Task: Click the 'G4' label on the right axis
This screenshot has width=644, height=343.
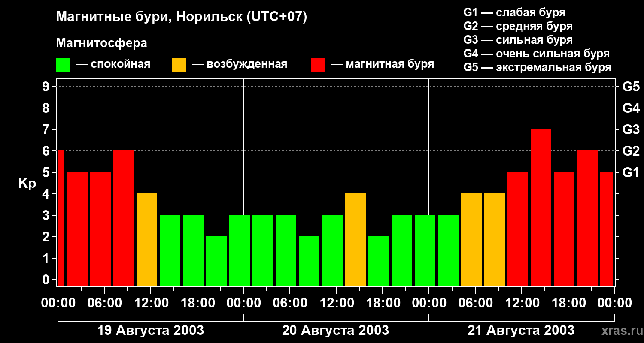Action: click(631, 108)
